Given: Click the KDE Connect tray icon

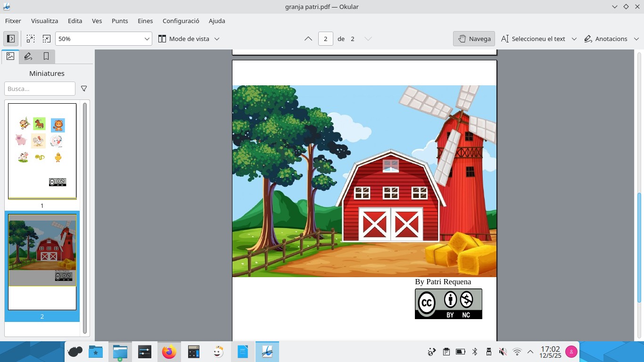Looking at the screenshot, I should [431, 352].
